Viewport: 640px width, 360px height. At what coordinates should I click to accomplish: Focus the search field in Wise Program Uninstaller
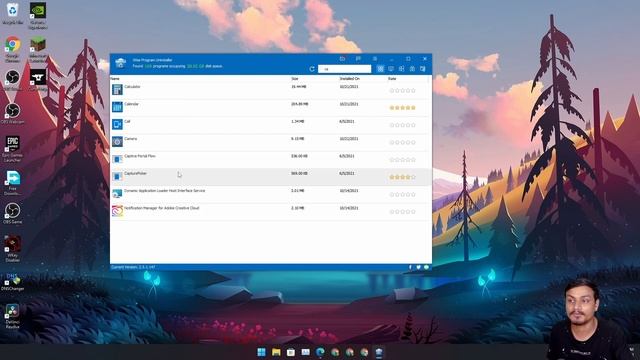[344, 69]
